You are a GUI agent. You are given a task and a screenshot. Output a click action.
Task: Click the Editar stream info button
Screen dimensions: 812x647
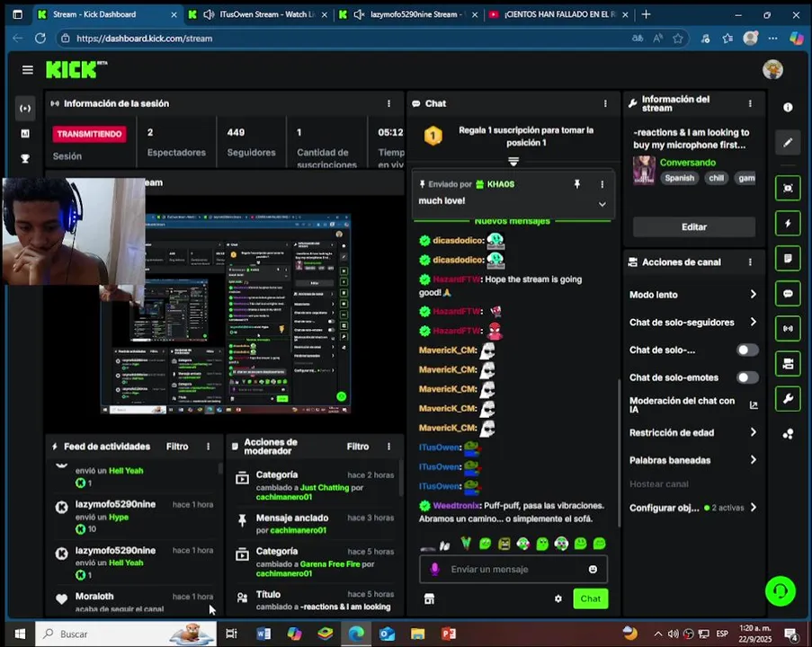(694, 226)
